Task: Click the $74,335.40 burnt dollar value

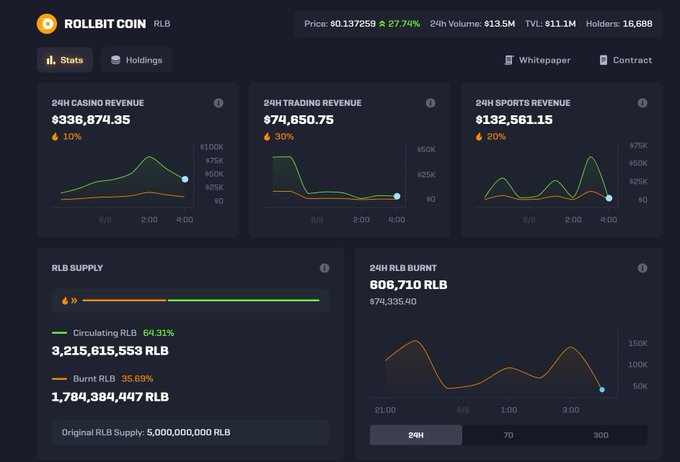Action: (x=393, y=301)
